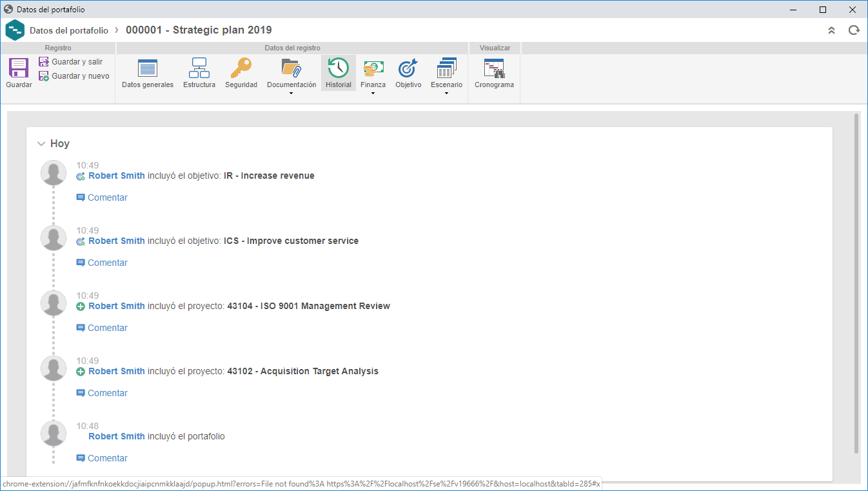The height and width of the screenshot is (491, 868).
Task: Click the vertical scrollbar of history panel
Action: point(856,283)
